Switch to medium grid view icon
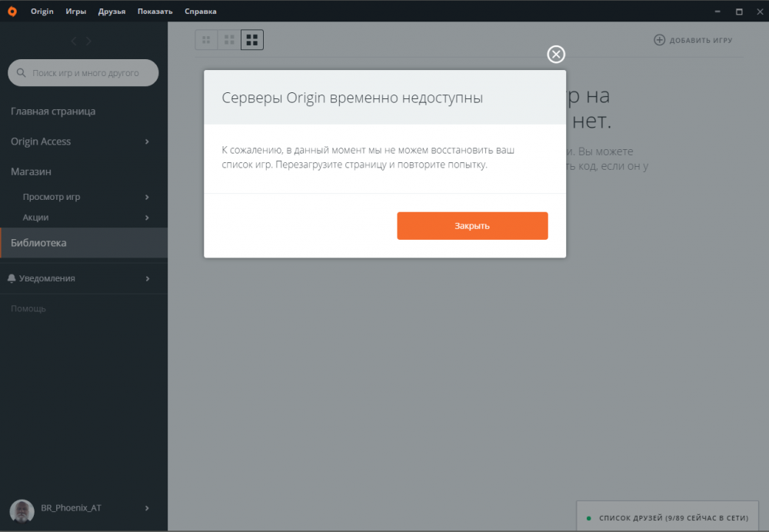 click(x=229, y=40)
